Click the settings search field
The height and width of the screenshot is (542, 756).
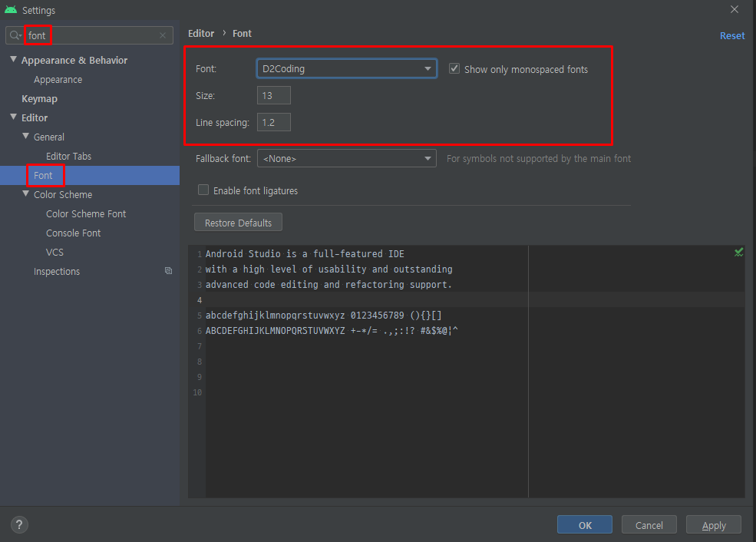pos(89,35)
